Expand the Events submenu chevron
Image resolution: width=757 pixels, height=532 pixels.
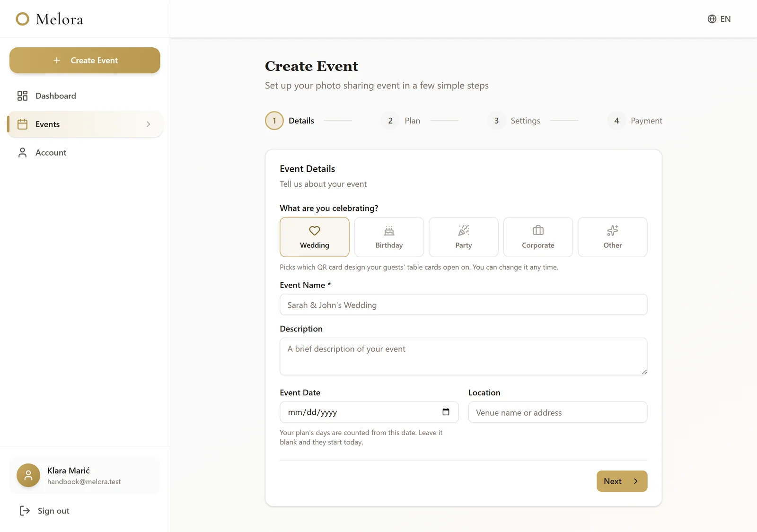(x=149, y=124)
